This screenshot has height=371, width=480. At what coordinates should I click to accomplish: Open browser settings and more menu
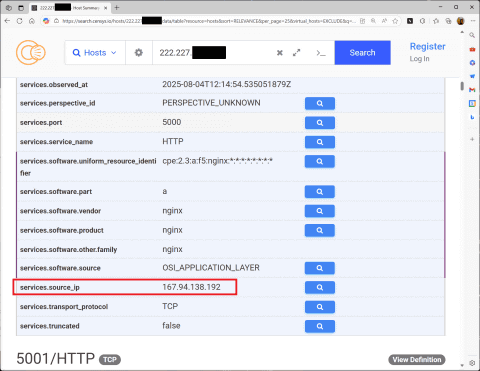point(473,21)
